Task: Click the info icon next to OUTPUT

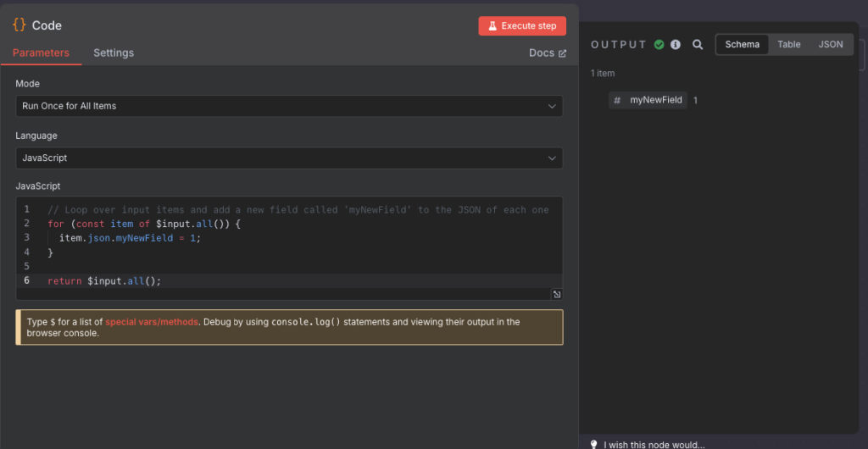Action: click(x=676, y=45)
